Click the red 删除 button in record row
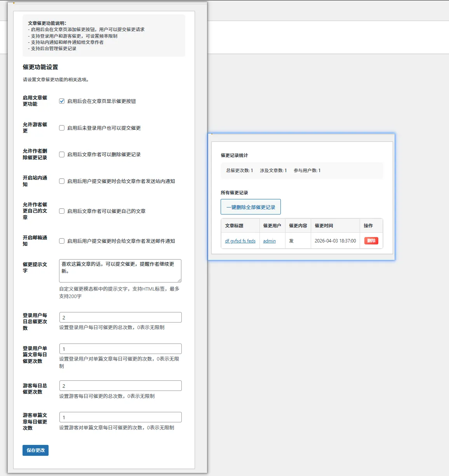The image size is (449, 476). pos(371,241)
